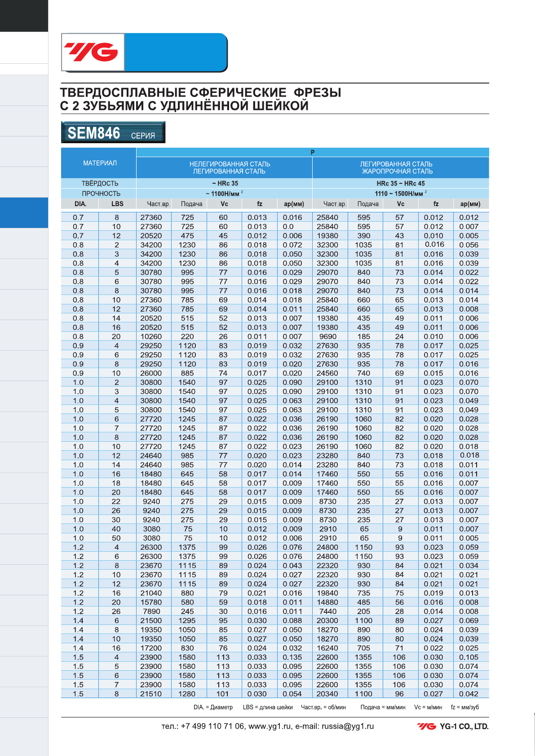The height and width of the screenshot is (756, 535).
Task: Select the spindle speed 16240
Action: (x=327, y=648)
